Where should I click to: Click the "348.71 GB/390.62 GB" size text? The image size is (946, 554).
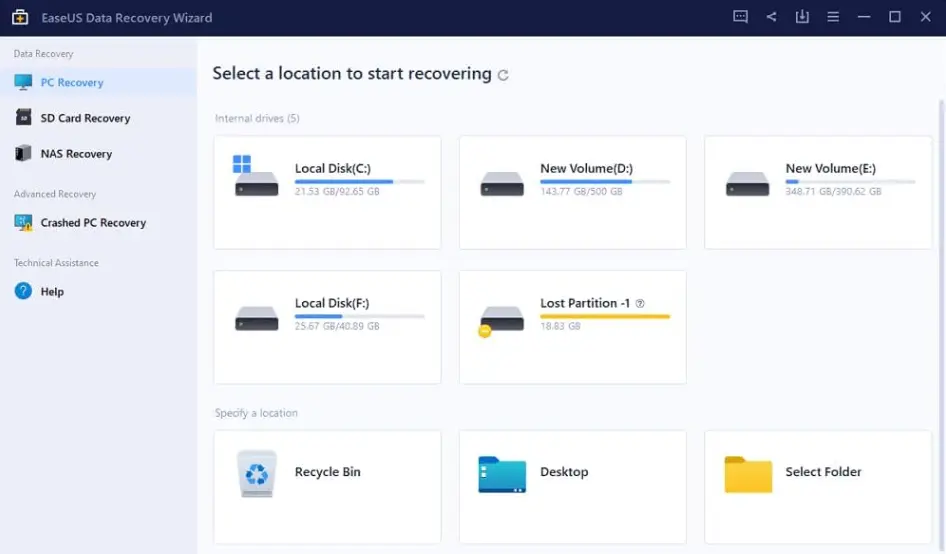point(833,191)
